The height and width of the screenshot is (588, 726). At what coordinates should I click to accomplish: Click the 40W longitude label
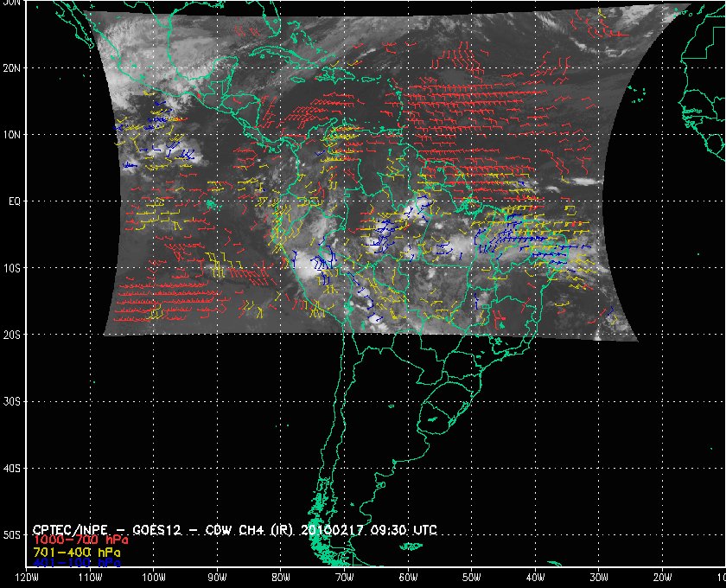(535, 578)
